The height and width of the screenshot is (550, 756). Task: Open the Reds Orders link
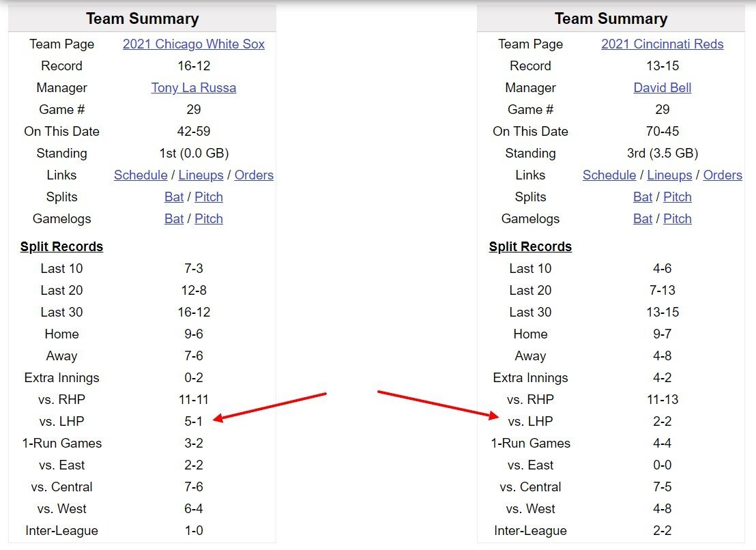click(x=723, y=175)
